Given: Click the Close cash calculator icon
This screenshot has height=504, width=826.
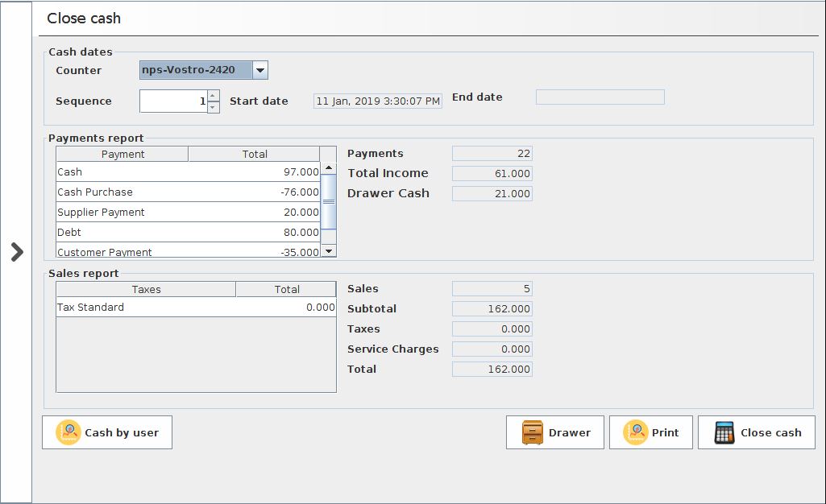Looking at the screenshot, I should coord(724,432).
